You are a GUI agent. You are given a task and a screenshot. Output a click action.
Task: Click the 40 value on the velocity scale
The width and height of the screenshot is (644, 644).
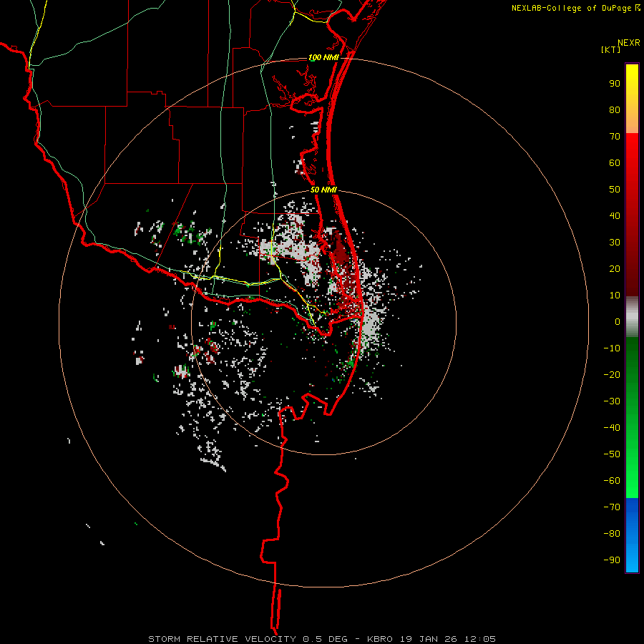point(615,216)
